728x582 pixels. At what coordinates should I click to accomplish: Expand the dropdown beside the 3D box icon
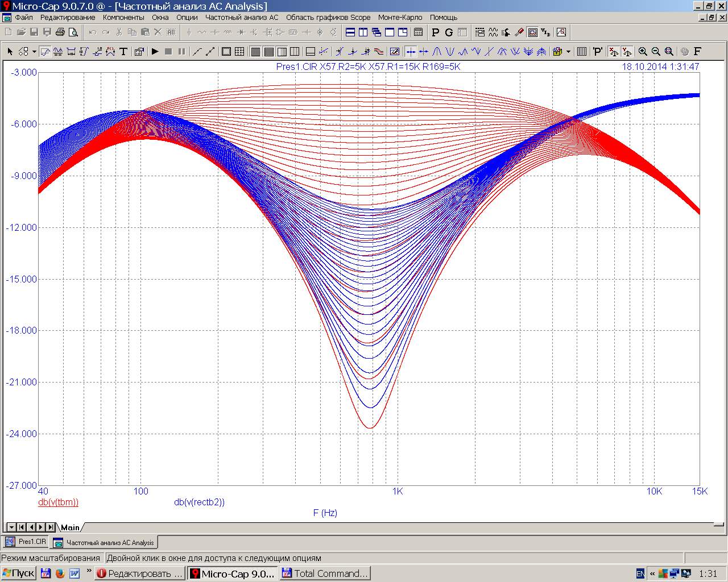click(568, 52)
